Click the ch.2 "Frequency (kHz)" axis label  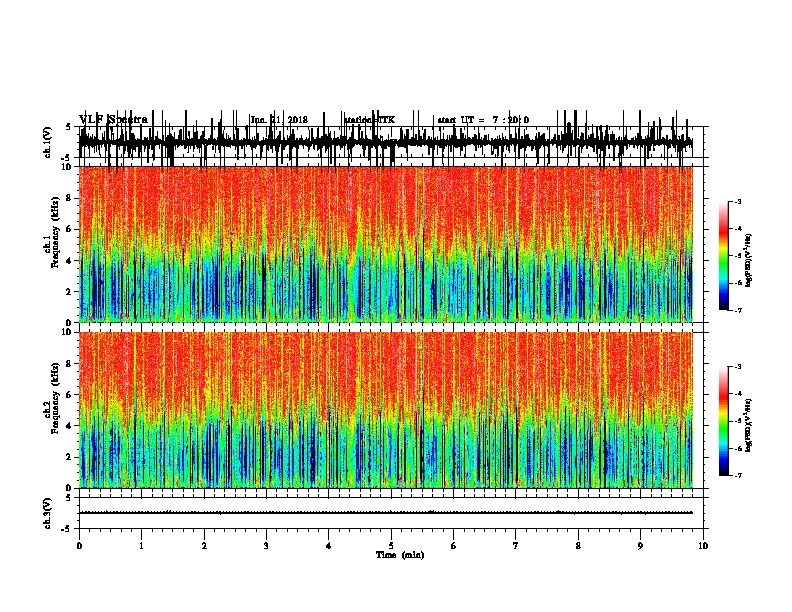[55, 398]
